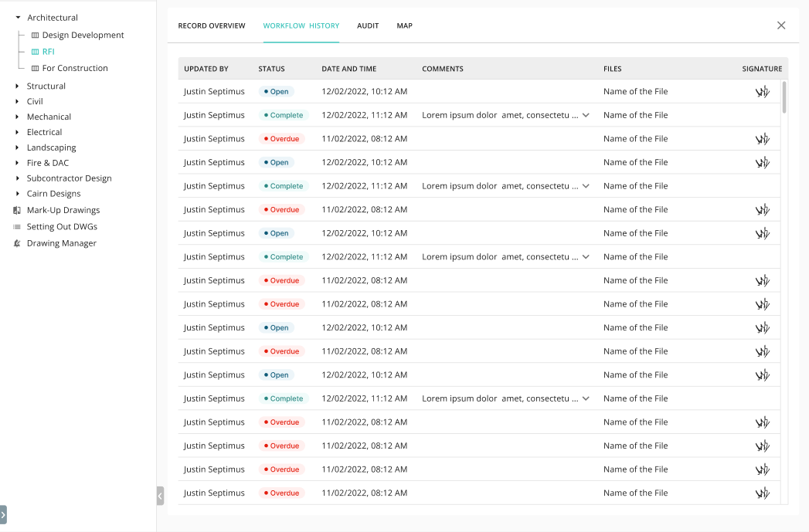Switch to the Record Overview tab
Viewport: 809px width, 532px height.
click(x=212, y=25)
